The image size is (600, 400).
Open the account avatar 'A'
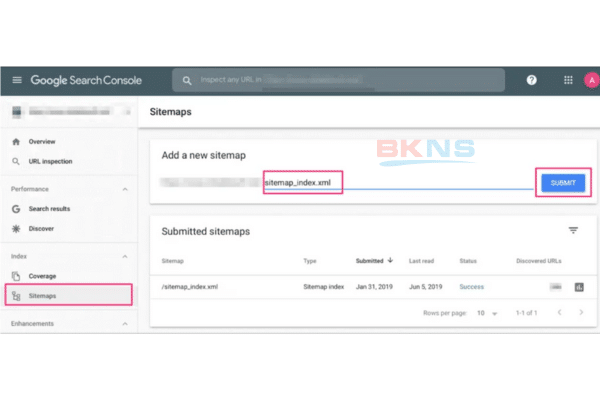pos(592,80)
